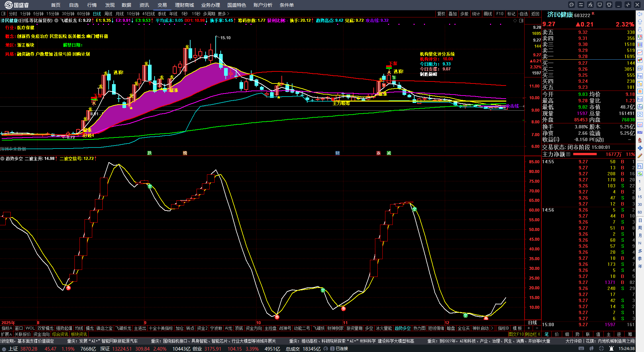Image resolution: width=644 pixels, height=352 pixels.
Task: Switch to the 综合资讯 tab
Action: 60,334
